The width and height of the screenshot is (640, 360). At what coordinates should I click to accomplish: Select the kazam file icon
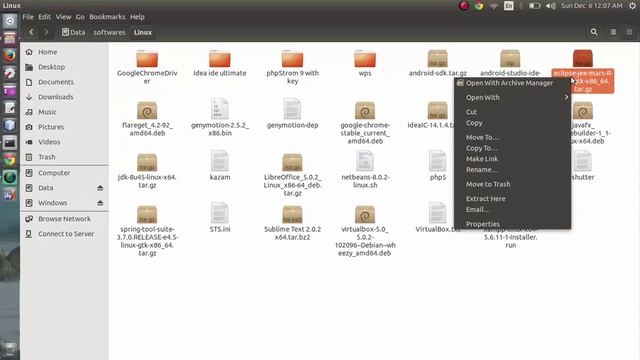[220, 161]
